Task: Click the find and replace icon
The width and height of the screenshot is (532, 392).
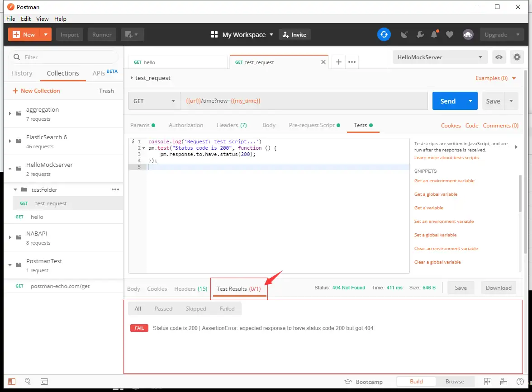Action: [x=28, y=382]
